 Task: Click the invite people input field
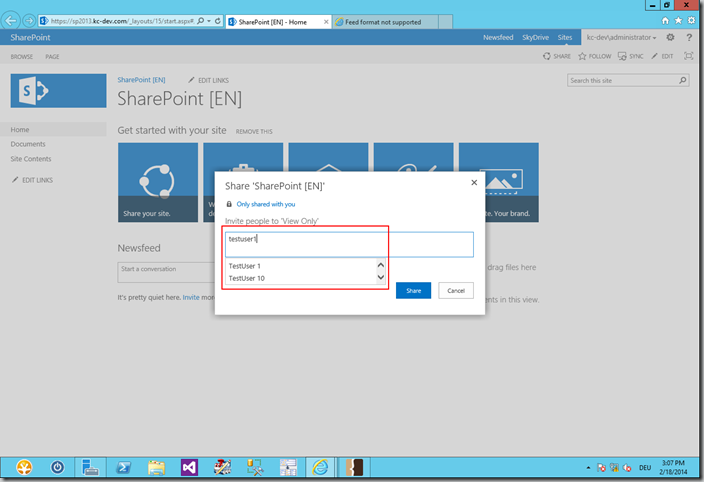click(x=349, y=245)
